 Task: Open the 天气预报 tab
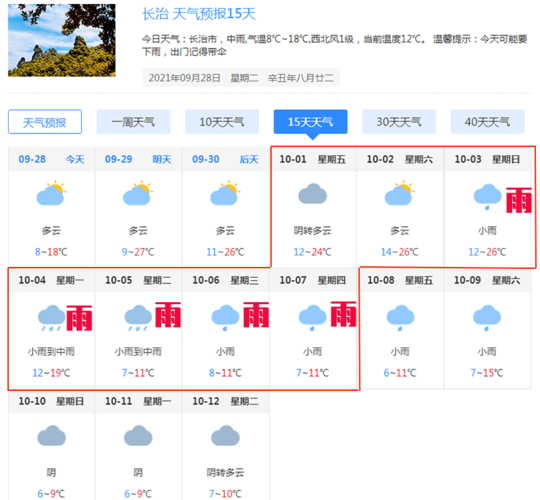point(45,122)
